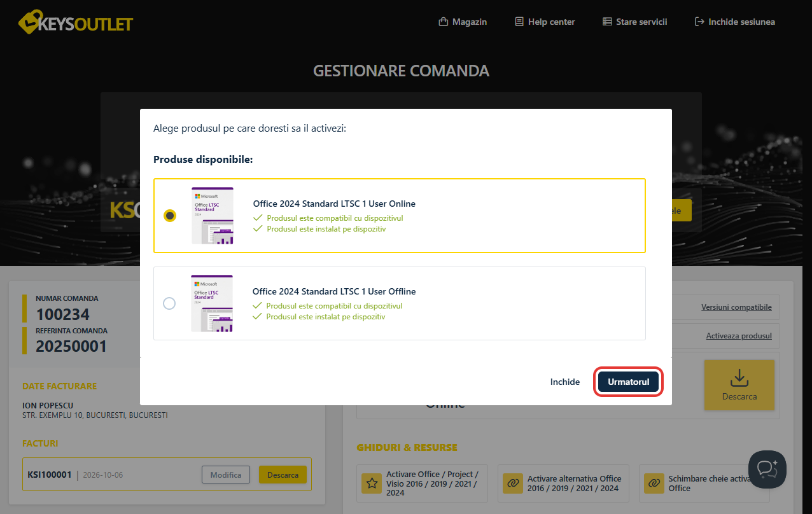The height and width of the screenshot is (514, 812).
Task: Download invoice KSI100001 with Descarca
Action: tap(283, 475)
